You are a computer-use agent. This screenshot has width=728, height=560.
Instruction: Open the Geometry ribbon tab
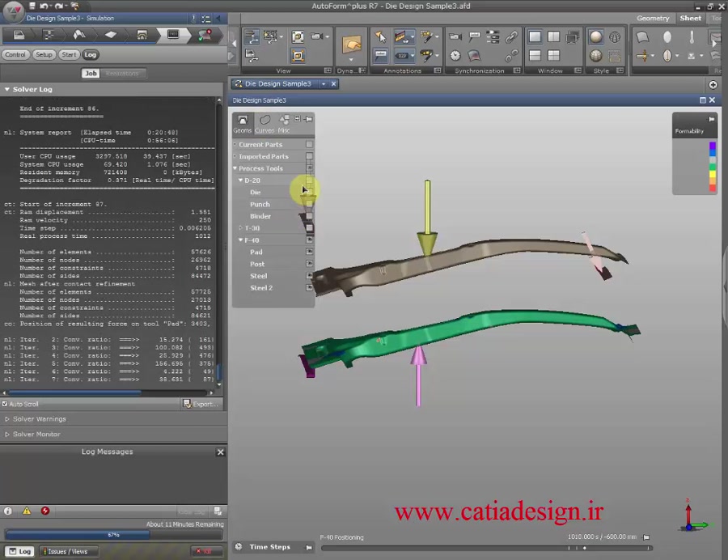tap(653, 18)
